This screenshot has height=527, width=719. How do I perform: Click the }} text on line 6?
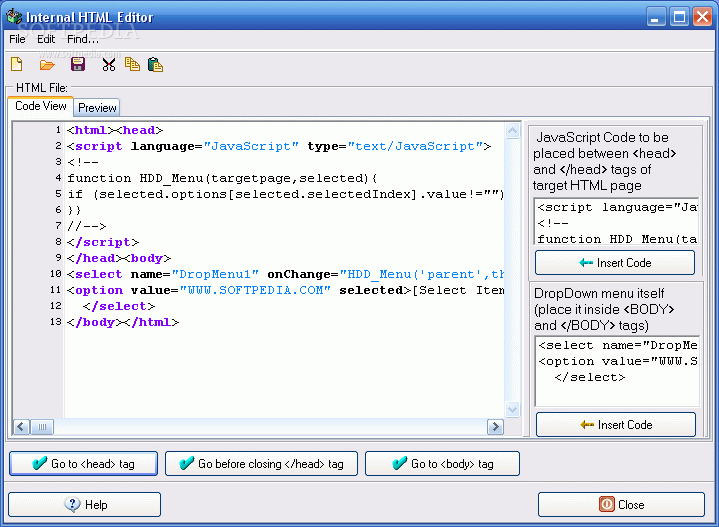pos(74,210)
